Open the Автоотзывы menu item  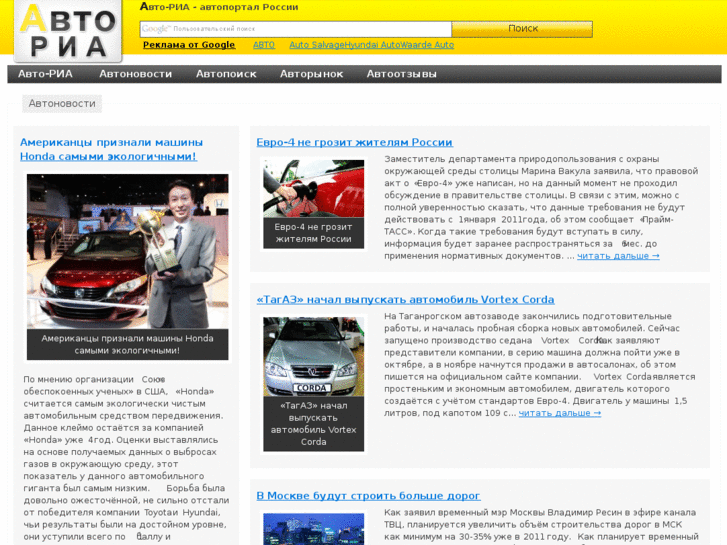tap(402, 74)
